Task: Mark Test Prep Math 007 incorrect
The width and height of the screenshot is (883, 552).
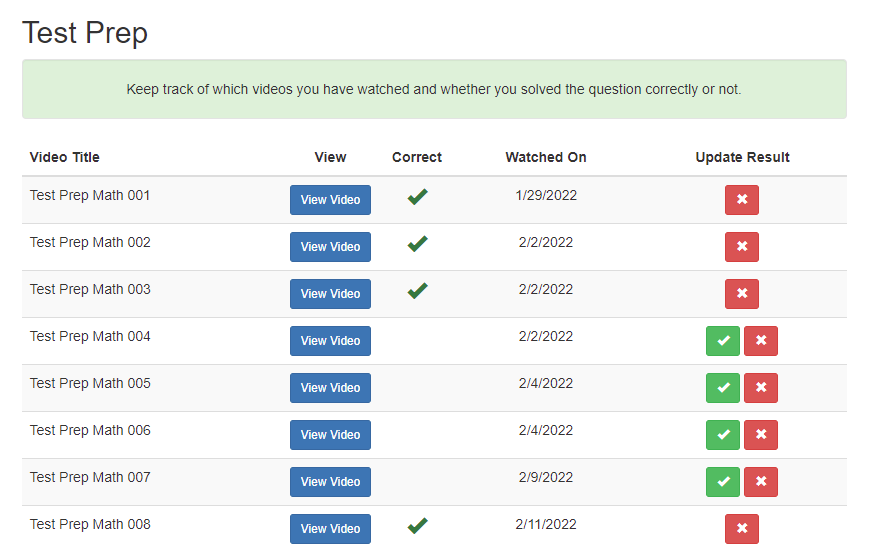Action: coord(761,482)
